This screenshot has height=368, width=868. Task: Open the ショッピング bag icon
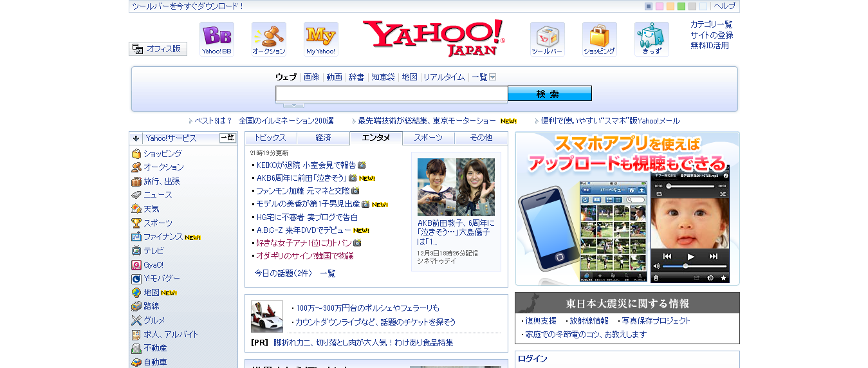click(600, 39)
